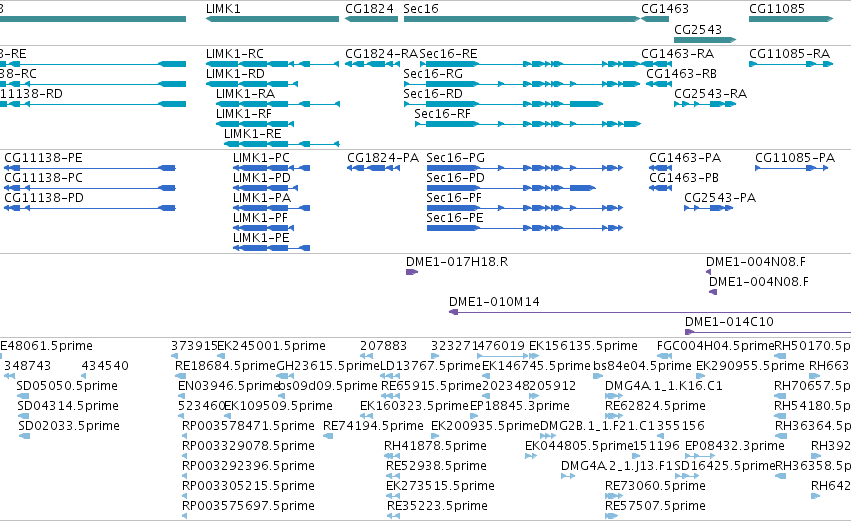Screen dimensions: 851x521
Task: Select transcript Sec16-RF
Action: click(x=528, y=124)
